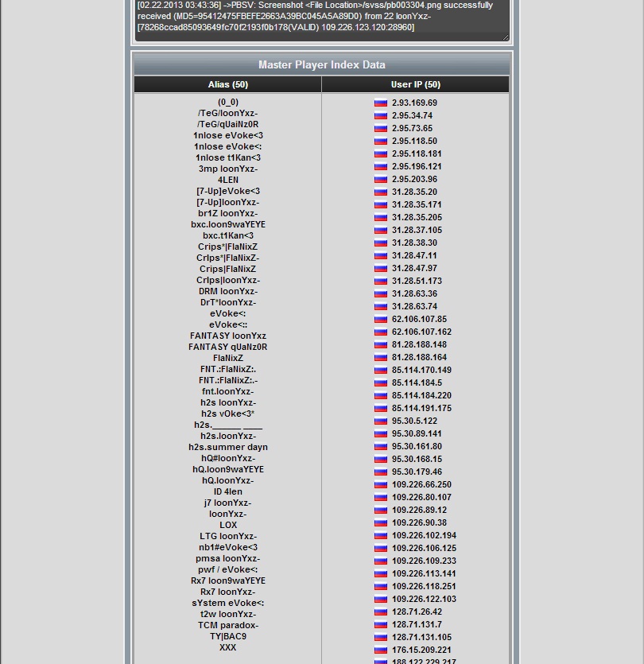Viewport: 644px width, 664px height.
Task: Click the log text area resize grip
Action: (x=506, y=37)
